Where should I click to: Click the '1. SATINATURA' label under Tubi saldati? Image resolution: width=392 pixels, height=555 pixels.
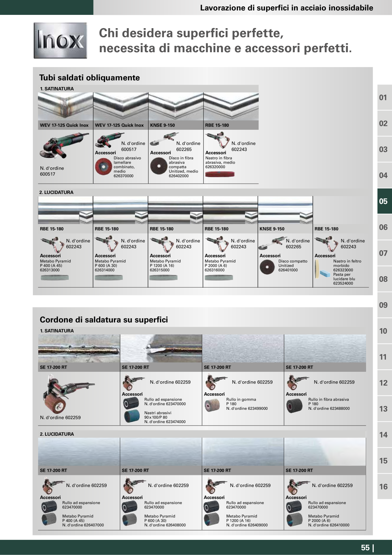click(57, 89)
